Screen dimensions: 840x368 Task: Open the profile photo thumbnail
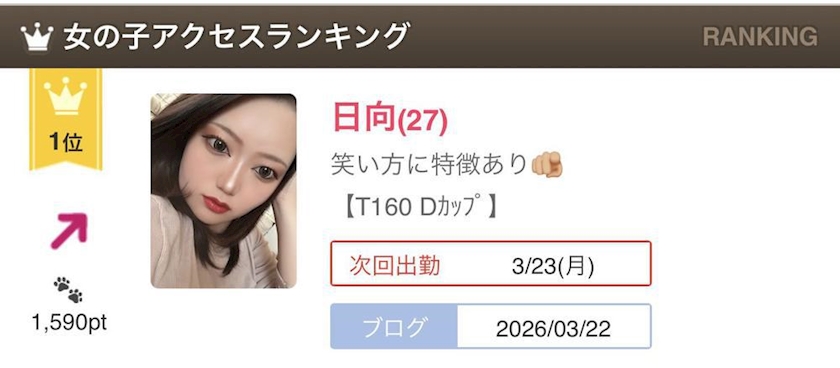[x=223, y=191]
